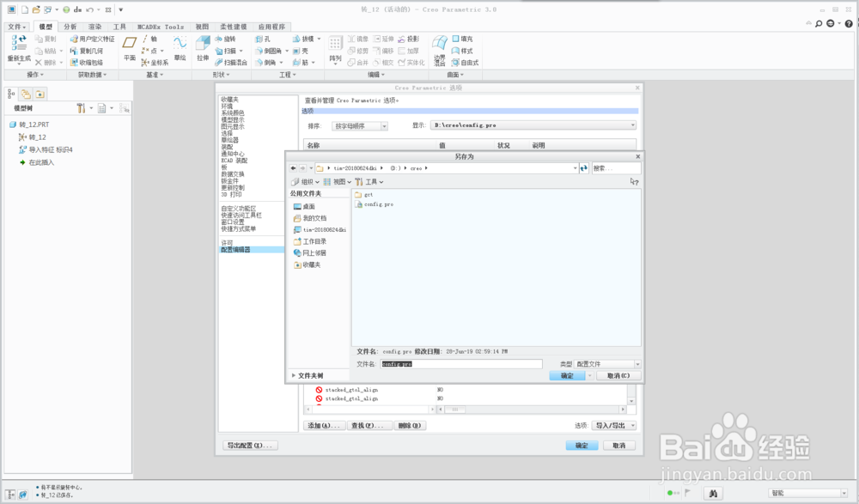Click 导出配置(X)... button
Image resolution: width=859 pixels, height=504 pixels.
pos(250,446)
